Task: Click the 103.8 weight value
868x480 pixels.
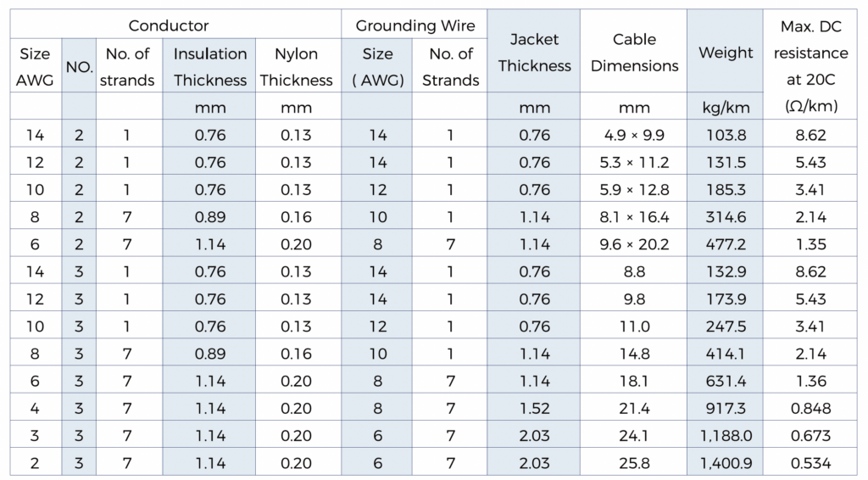Action: pyautogui.click(x=726, y=135)
